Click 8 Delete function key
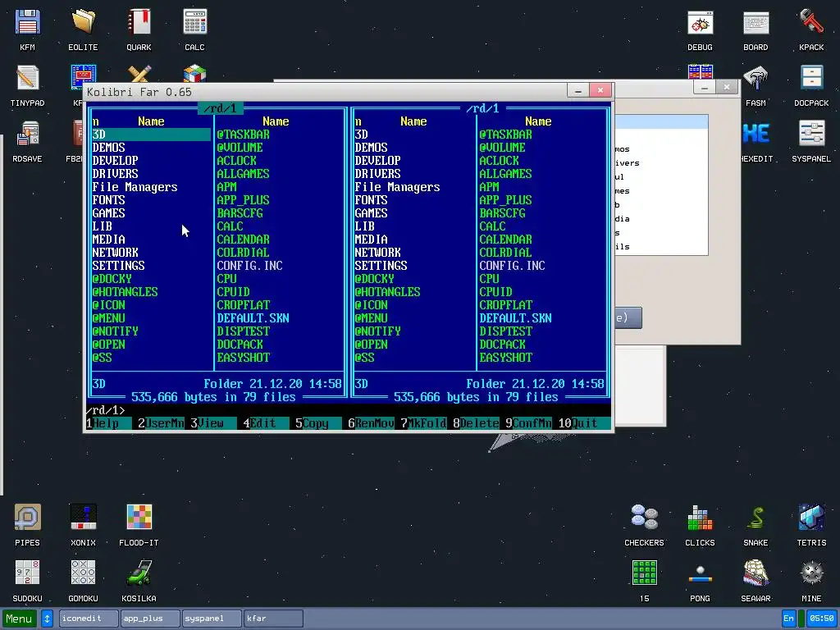This screenshot has height=630, width=840. tap(476, 423)
